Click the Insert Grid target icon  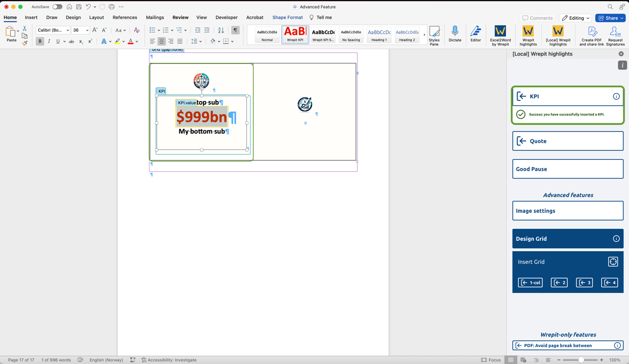(613, 262)
